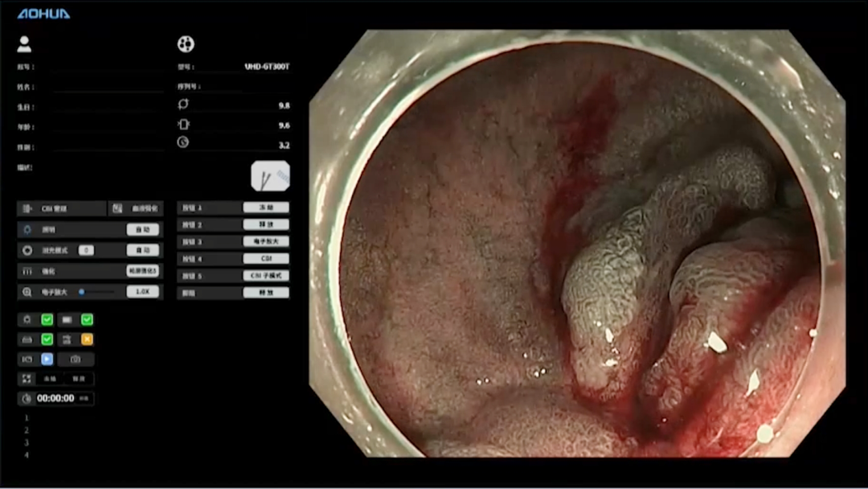Viewport: 868px width, 489px height.
Task: Click the illumination lamp icon
Action: 27,229
